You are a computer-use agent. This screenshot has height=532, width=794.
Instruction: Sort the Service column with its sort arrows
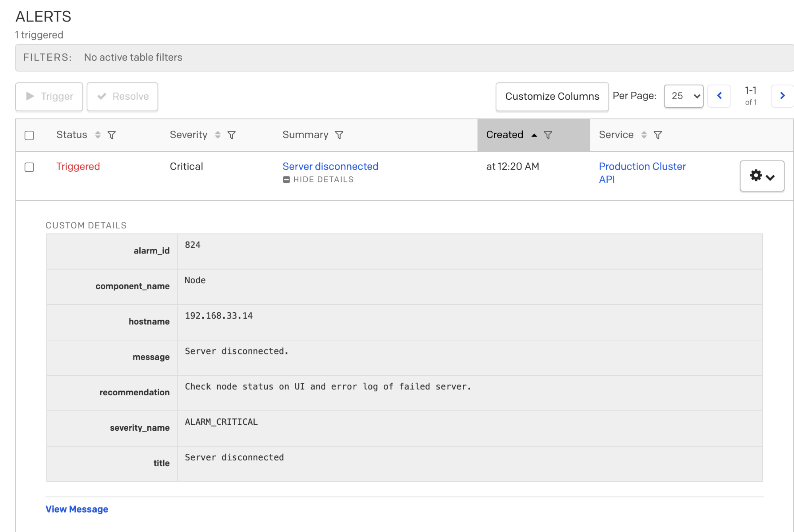pos(644,135)
